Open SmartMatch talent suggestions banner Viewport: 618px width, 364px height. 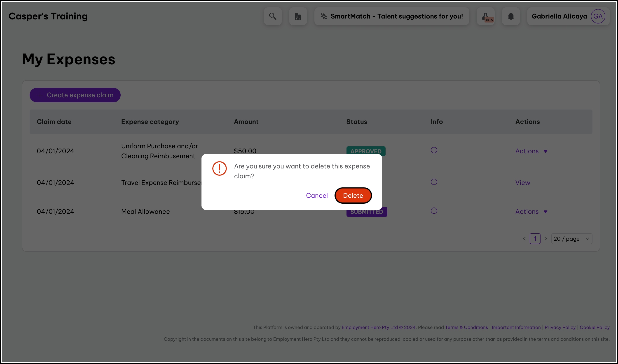(x=391, y=16)
